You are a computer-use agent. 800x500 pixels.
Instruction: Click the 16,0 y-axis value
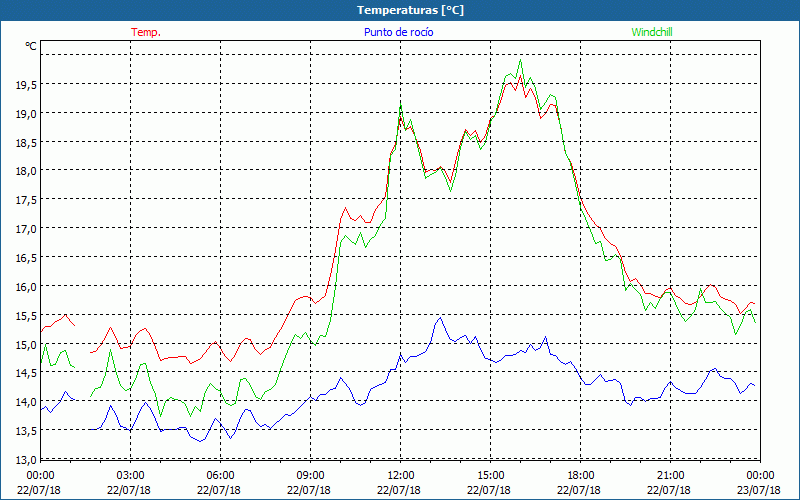[x=26, y=287]
